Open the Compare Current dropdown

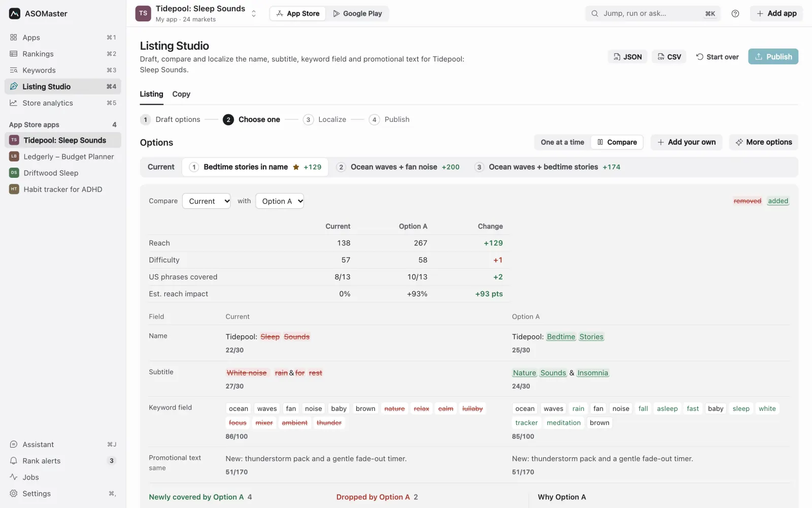click(207, 201)
